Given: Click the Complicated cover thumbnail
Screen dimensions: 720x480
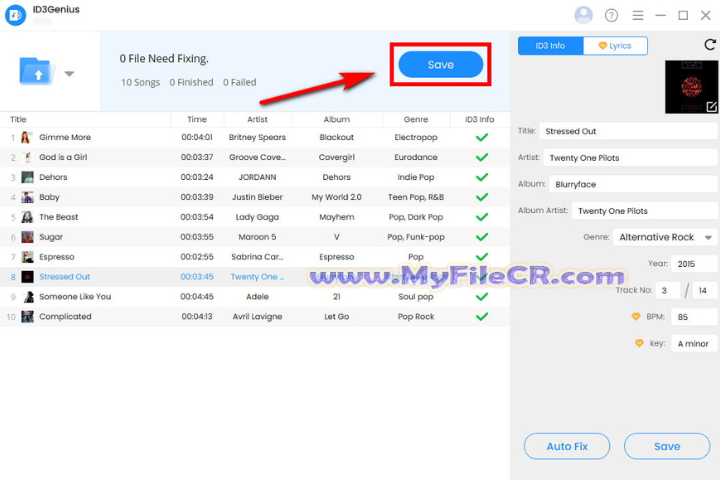Looking at the screenshot, I should tap(27, 316).
